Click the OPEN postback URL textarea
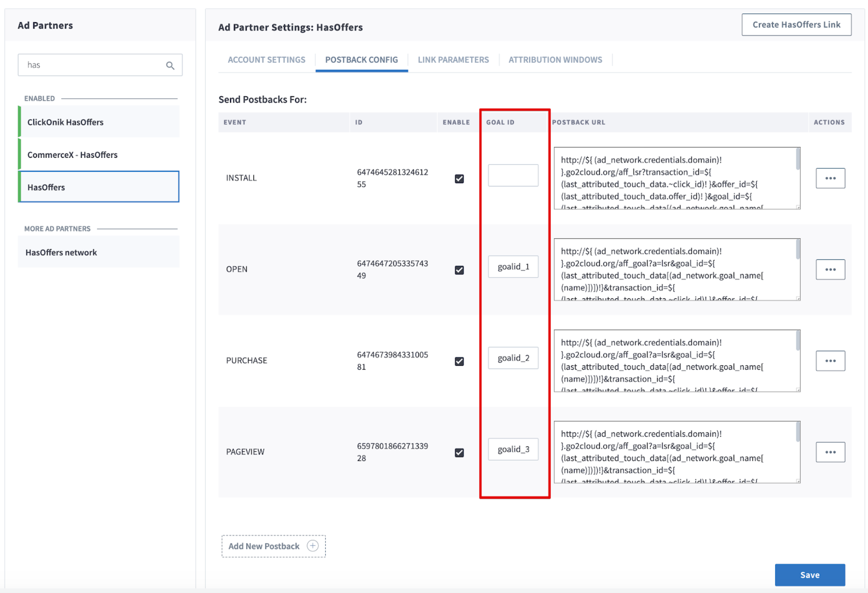This screenshot has width=868, height=593. point(677,269)
